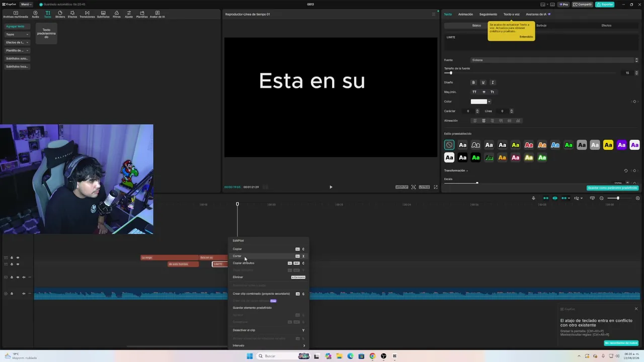Adjust the Carácter spacing stepper
Viewport: 644px width, 362px height.
(x=477, y=111)
